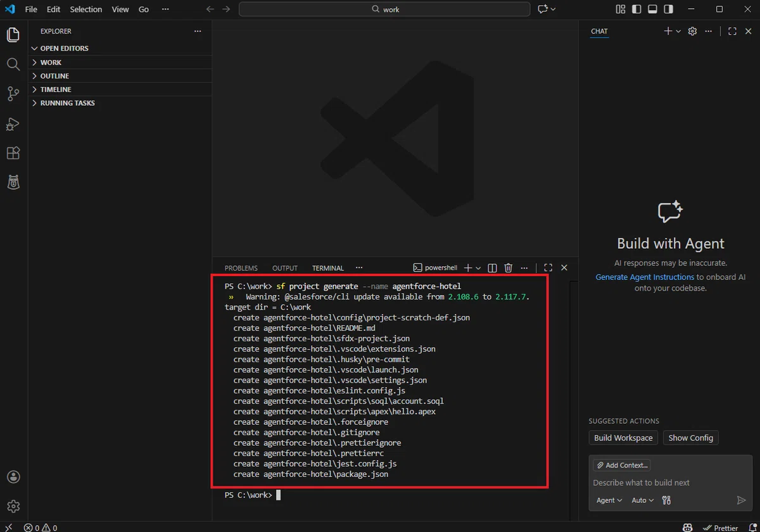Image resolution: width=760 pixels, height=532 pixels.
Task: Click Copilot status icon in status bar
Action: [x=687, y=527]
